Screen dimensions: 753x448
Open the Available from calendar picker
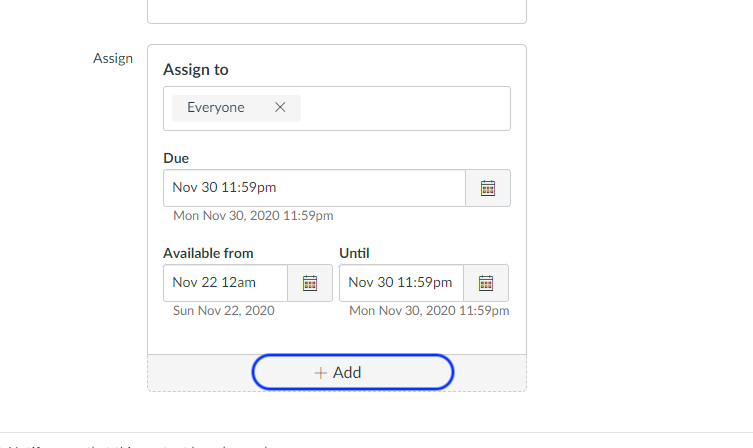point(310,283)
